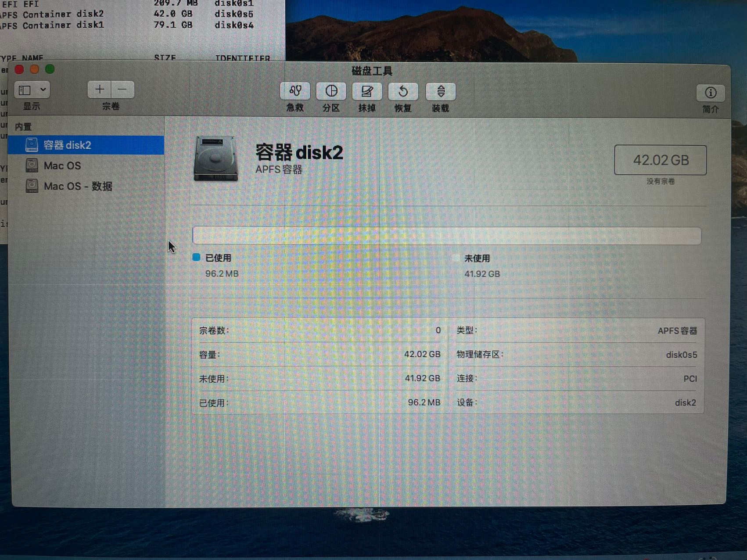Click the Erase (抹掉) toolbar icon
The width and height of the screenshot is (747, 560).
point(367,91)
